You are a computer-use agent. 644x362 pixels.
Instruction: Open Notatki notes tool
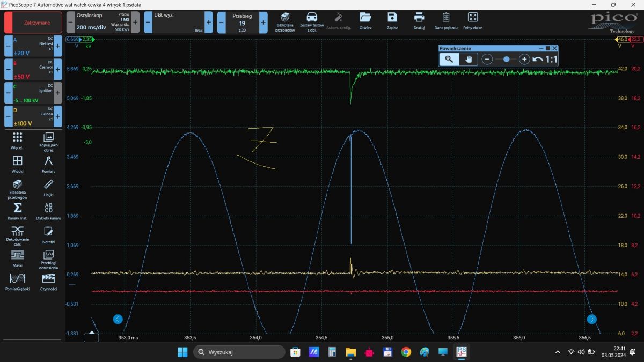[x=48, y=235]
